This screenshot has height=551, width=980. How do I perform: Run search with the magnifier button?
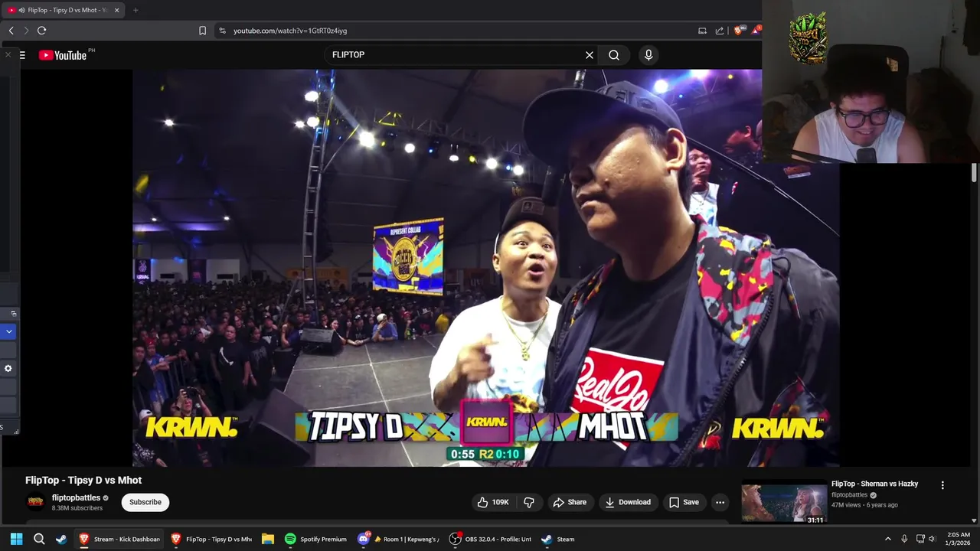[614, 55]
